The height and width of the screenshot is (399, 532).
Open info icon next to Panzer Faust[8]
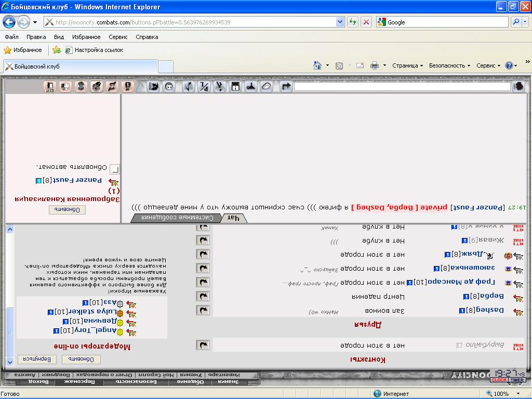38,181
